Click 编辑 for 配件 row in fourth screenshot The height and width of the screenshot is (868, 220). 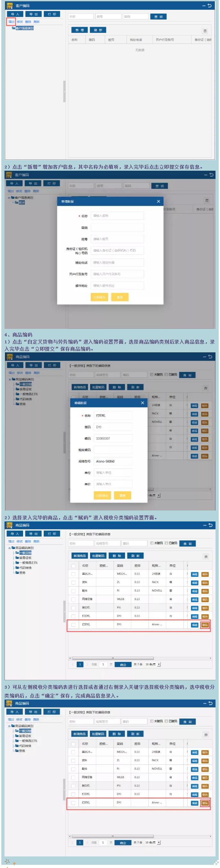194,591
